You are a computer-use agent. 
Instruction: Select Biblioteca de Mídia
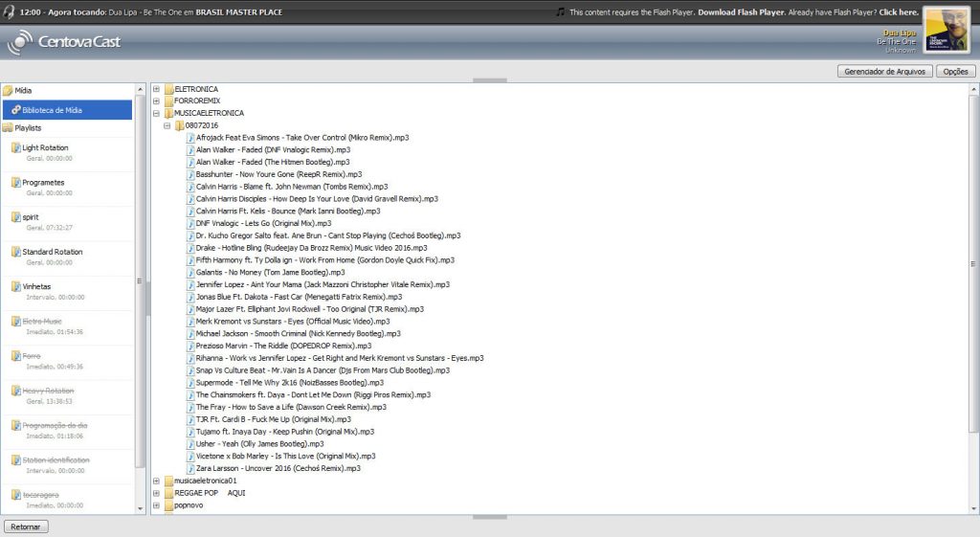(x=68, y=110)
